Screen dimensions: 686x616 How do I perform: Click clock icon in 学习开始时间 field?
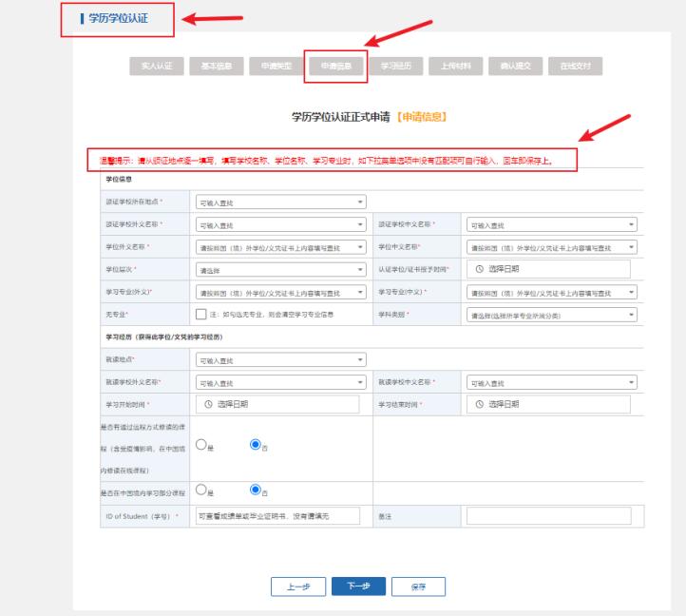(209, 404)
